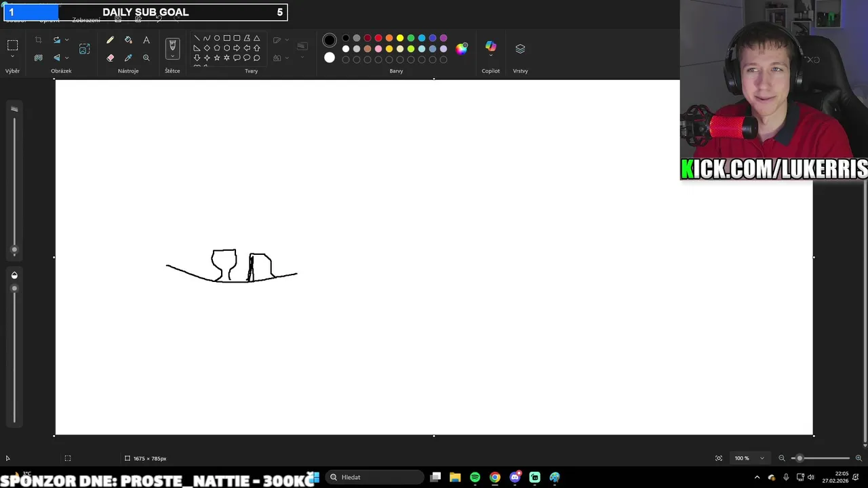Click the Hledat taskbar search box
868x488 pixels.
[x=373, y=477]
